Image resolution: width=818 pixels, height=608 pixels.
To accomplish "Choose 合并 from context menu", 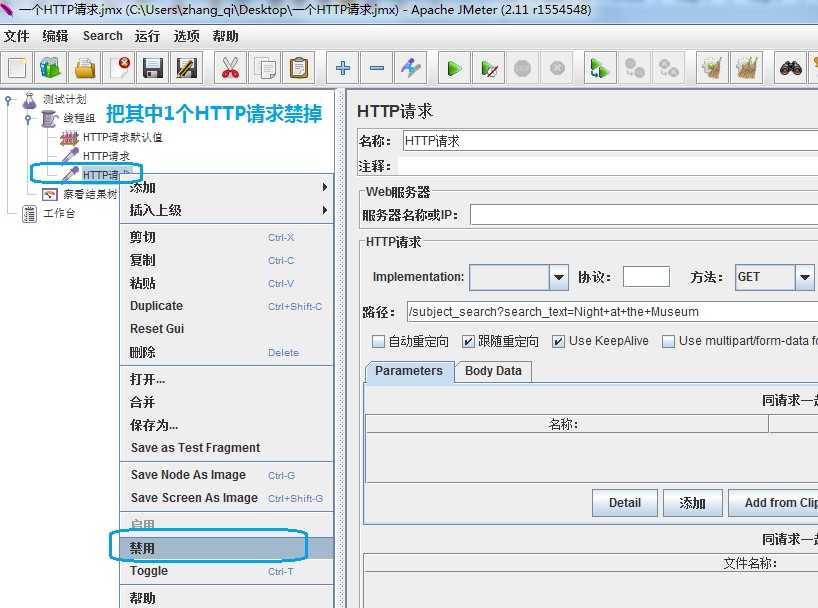I will pos(226,402).
